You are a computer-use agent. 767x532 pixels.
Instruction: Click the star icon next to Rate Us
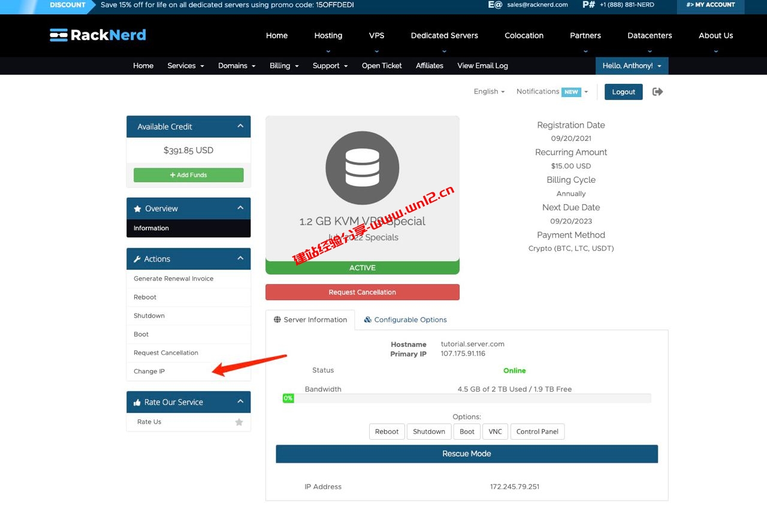[x=239, y=422]
